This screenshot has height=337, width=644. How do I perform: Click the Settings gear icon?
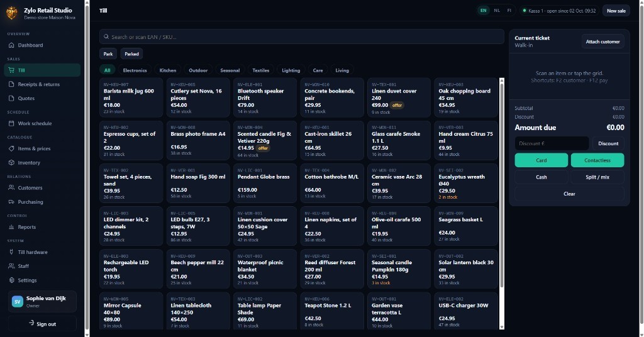pos(11,280)
